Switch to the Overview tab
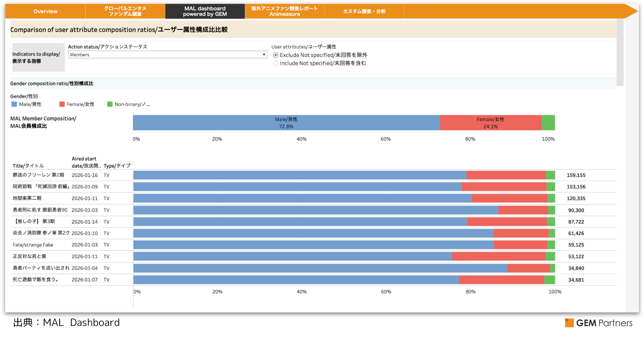644x337 pixels. 45,11
